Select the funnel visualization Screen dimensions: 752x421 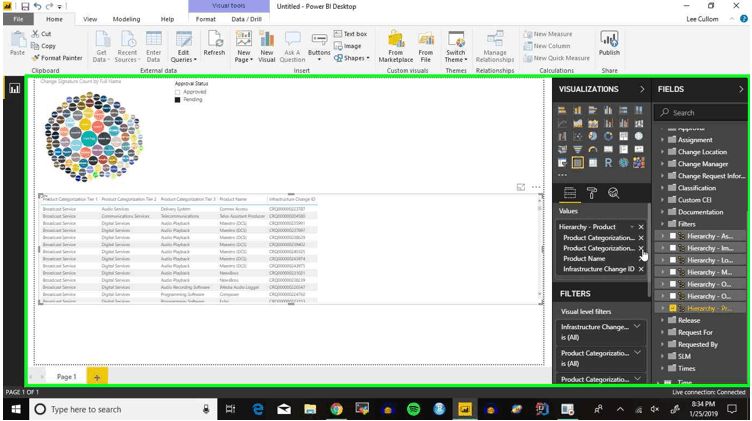point(577,150)
